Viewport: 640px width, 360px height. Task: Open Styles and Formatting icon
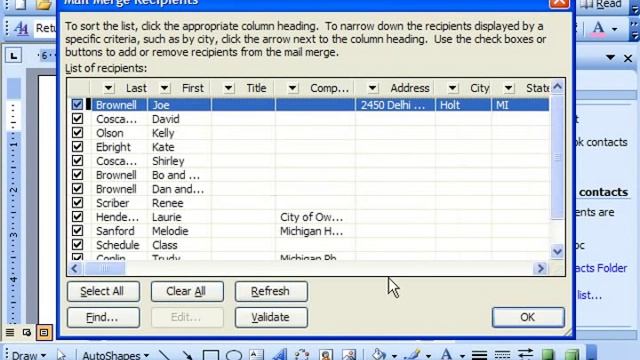[21, 28]
